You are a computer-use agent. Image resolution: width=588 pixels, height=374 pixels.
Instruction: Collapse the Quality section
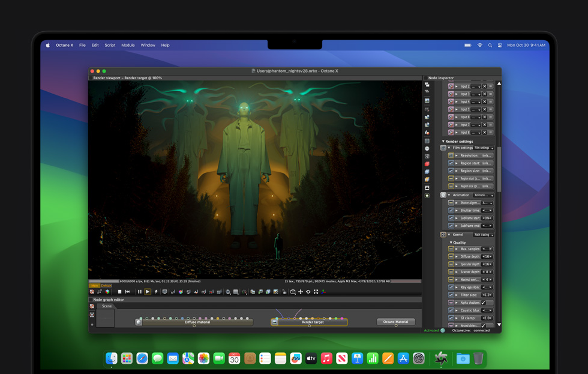[451, 243]
